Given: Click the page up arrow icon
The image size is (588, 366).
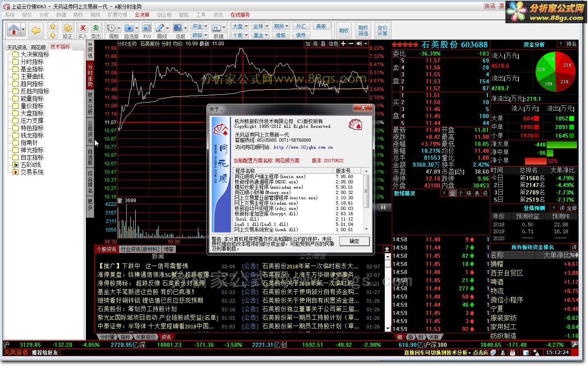Looking at the screenshot, I should pyautogui.click(x=52, y=26).
